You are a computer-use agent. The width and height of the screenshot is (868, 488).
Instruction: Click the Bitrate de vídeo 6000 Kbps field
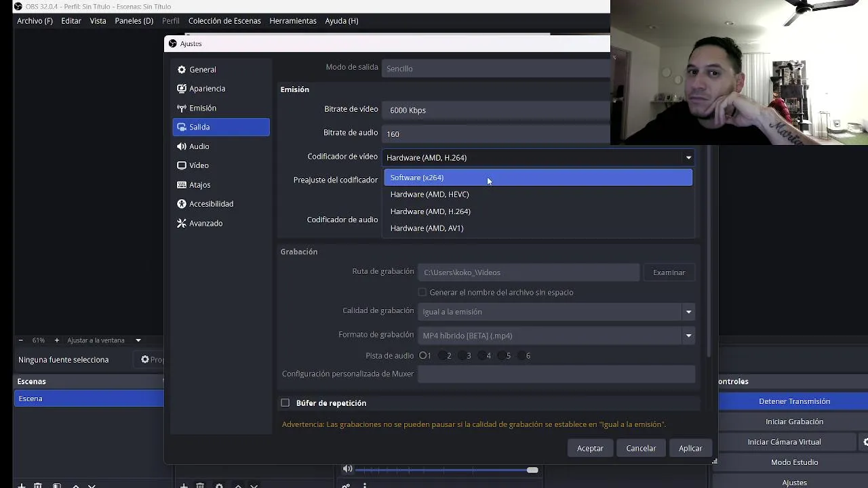496,110
